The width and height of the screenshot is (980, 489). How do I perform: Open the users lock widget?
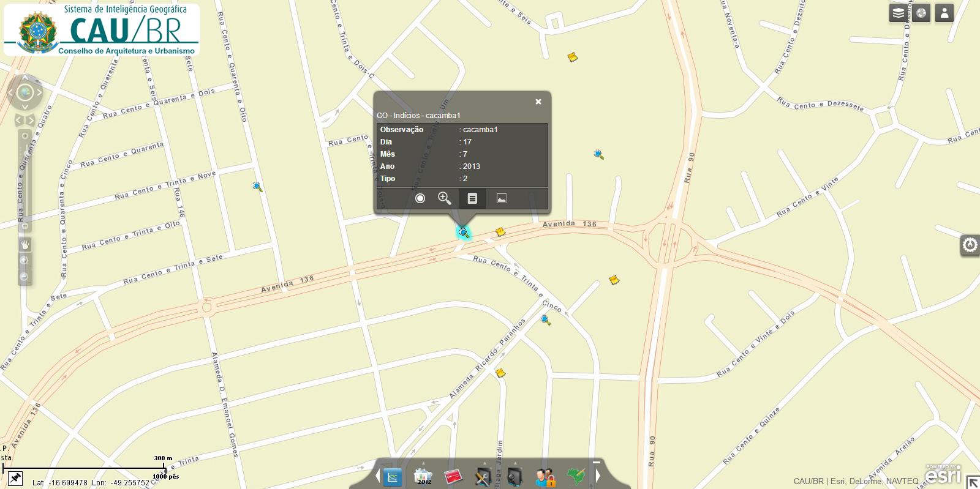tap(545, 477)
